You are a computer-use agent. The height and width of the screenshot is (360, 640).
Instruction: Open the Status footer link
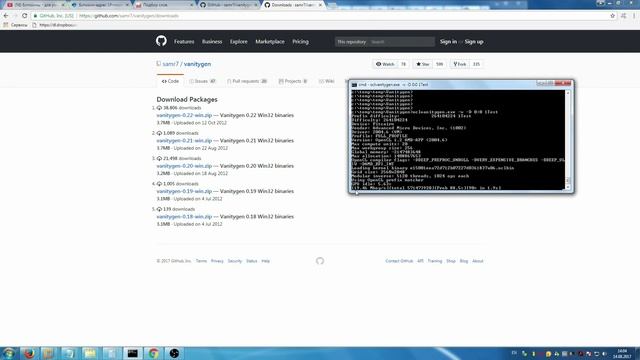click(x=251, y=261)
